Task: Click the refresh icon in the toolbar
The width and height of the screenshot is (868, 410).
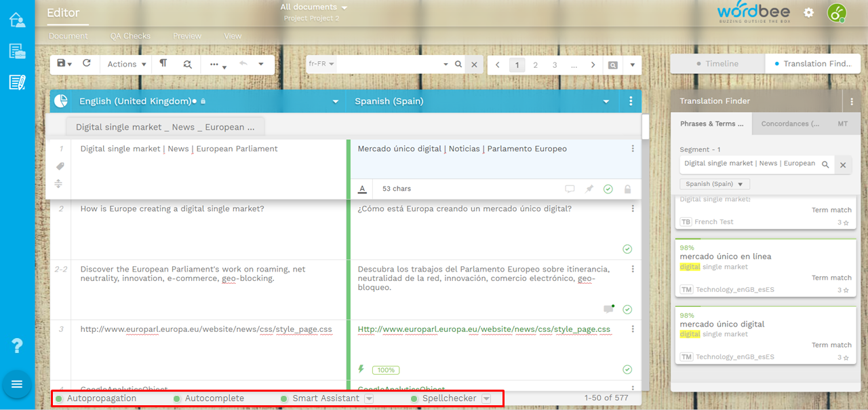Action: 87,64
